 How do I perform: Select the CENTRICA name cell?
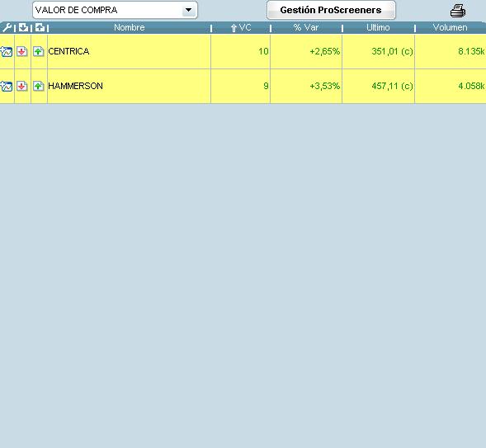[x=129, y=51]
